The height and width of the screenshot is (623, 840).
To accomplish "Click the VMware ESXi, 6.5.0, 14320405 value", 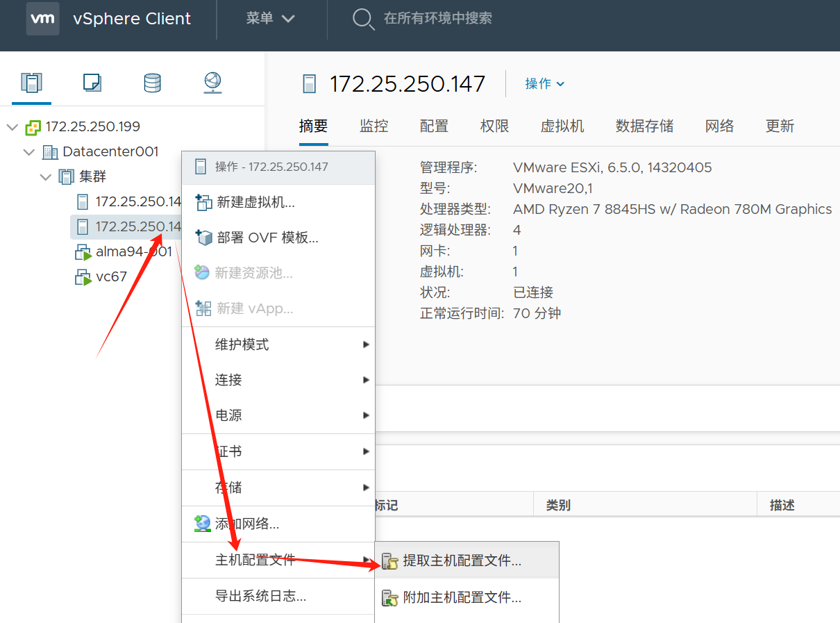I will [612, 167].
